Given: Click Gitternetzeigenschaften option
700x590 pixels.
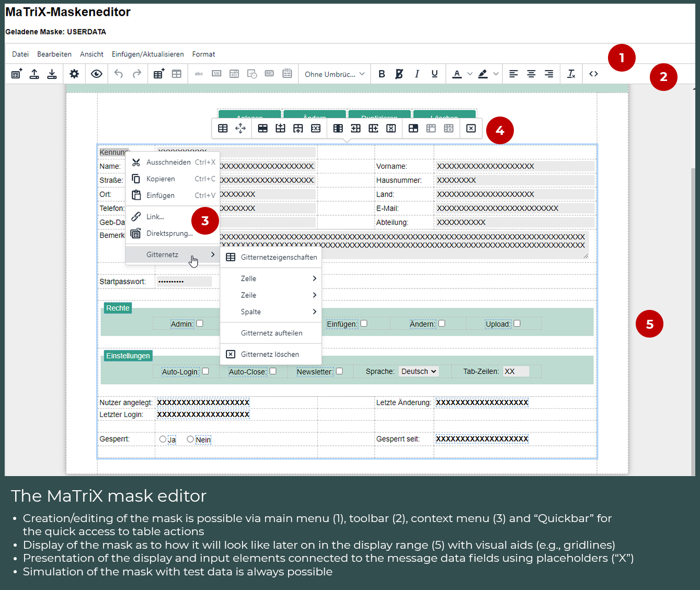Looking at the screenshot, I should coord(279,257).
